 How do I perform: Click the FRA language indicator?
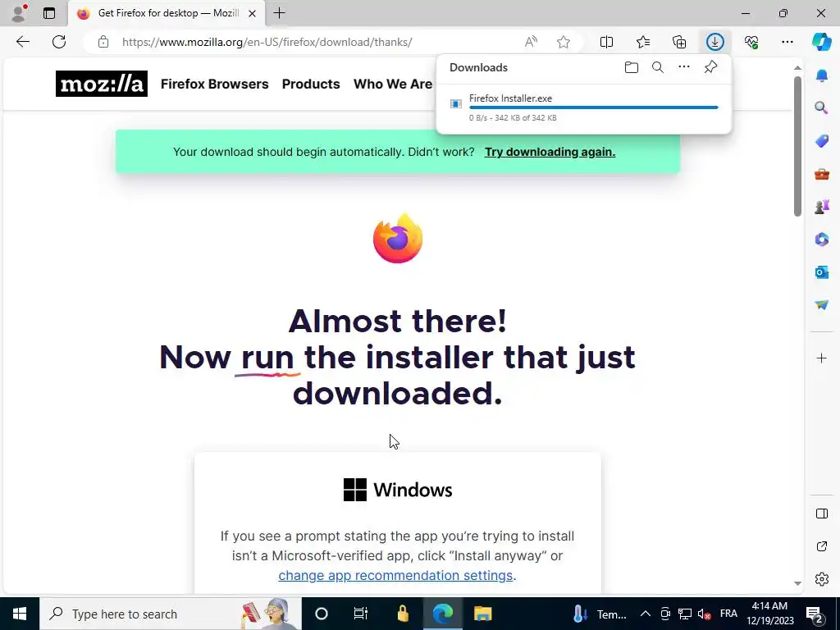point(728,614)
